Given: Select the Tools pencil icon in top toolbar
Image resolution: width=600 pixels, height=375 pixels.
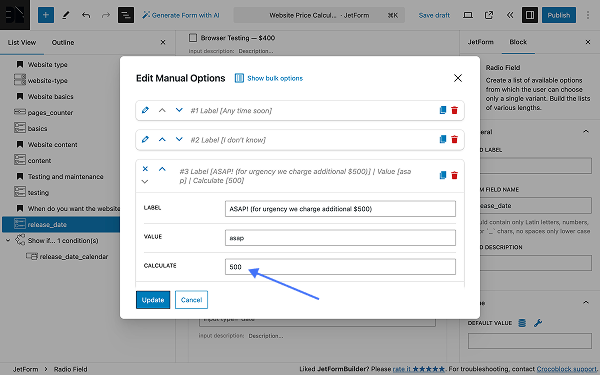Looking at the screenshot, I should coord(66,15).
